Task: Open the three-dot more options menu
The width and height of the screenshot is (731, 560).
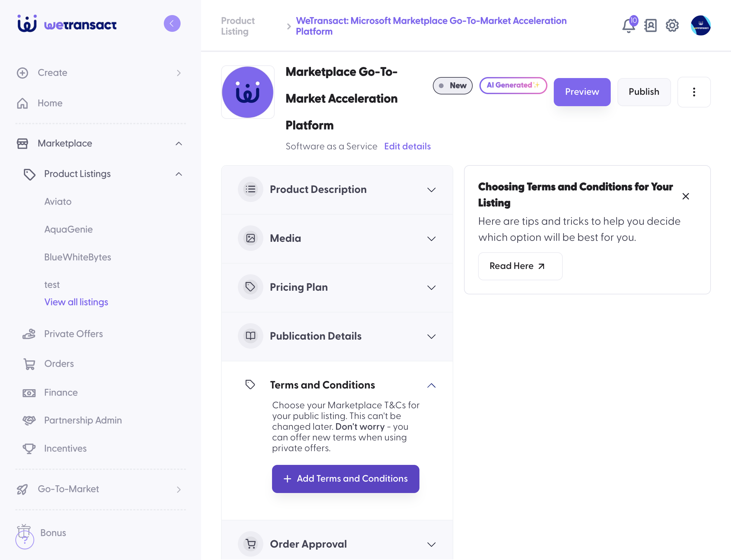Action: pos(694,92)
